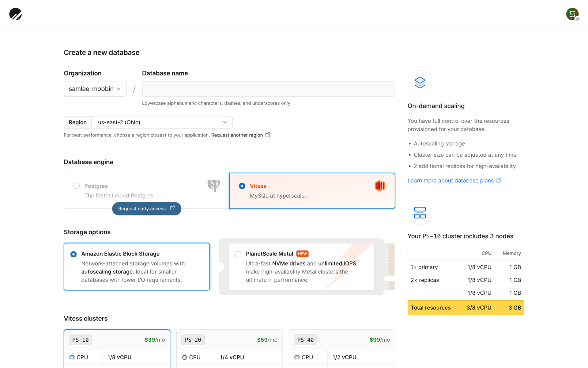Click the Database engine heading

pos(89,162)
